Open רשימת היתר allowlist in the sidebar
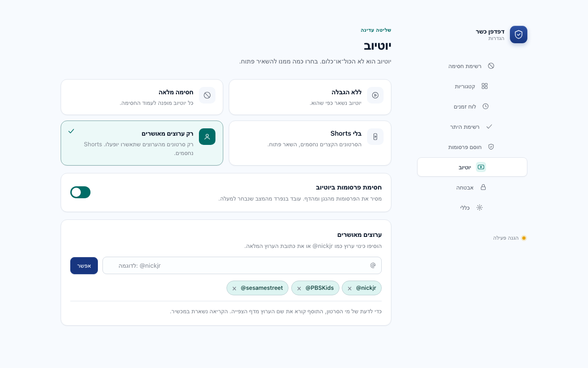 (x=472, y=126)
